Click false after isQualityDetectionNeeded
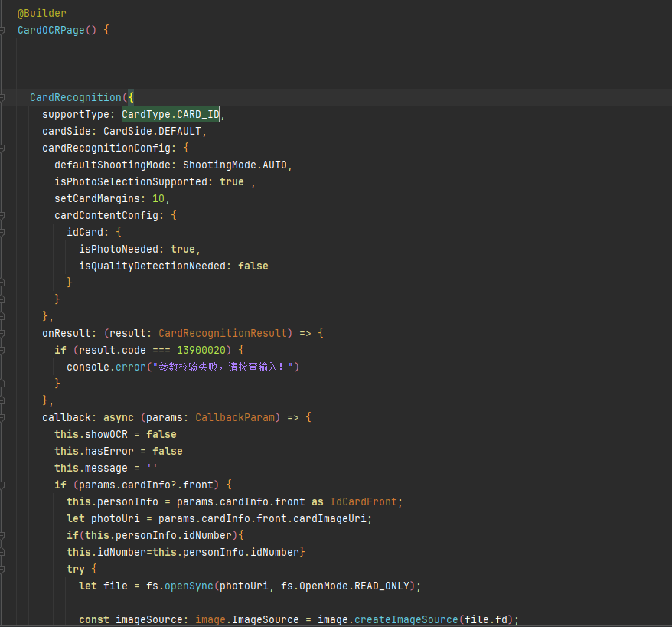The height and width of the screenshot is (627, 672). (x=253, y=266)
